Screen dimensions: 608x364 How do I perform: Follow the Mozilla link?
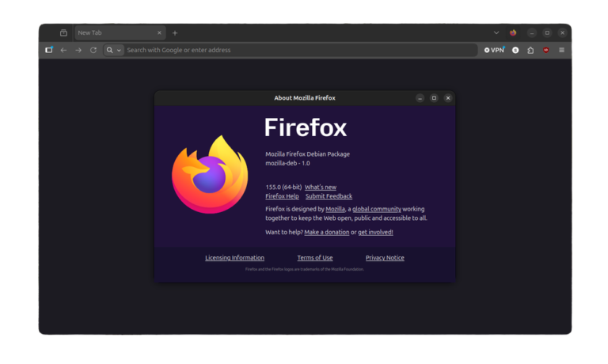point(336,209)
